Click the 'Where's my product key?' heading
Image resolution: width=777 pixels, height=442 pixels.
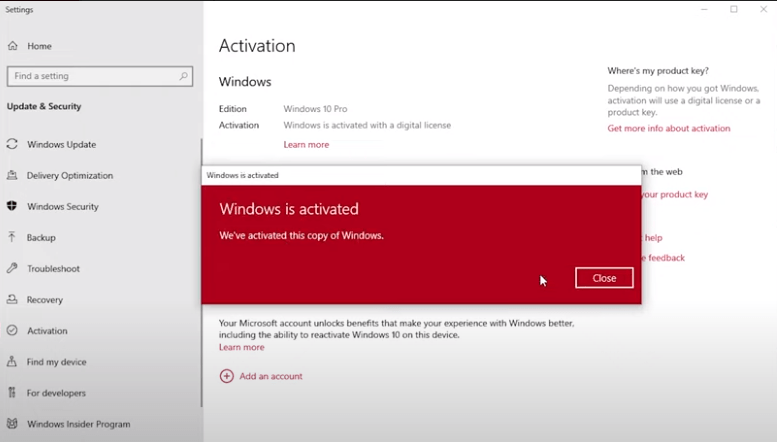click(658, 71)
